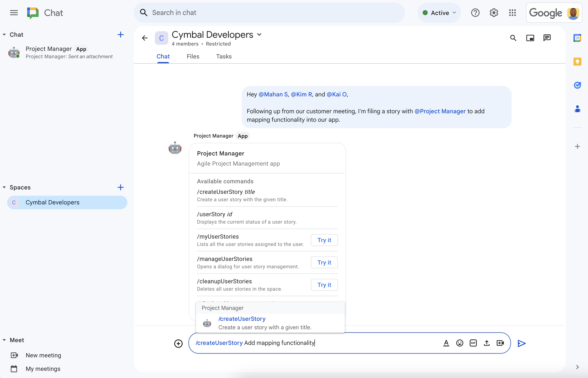
Task: Try the /manageUserStories command
Action: click(324, 262)
